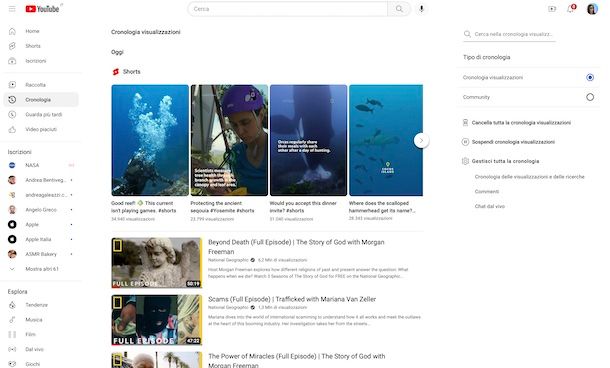Image resolution: width=610 pixels, height=368 pixels.
Task: Click the Video piaciuti thumbs-up icon
Action: point(12,129)
